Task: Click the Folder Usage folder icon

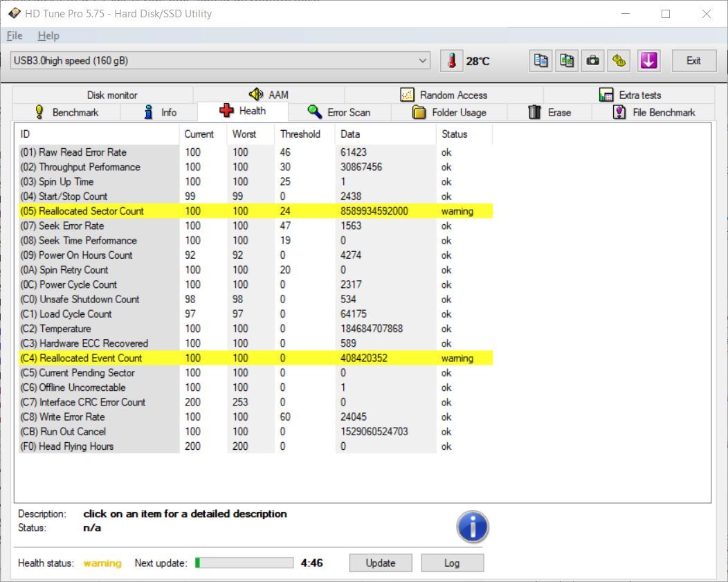Action: 419,112
